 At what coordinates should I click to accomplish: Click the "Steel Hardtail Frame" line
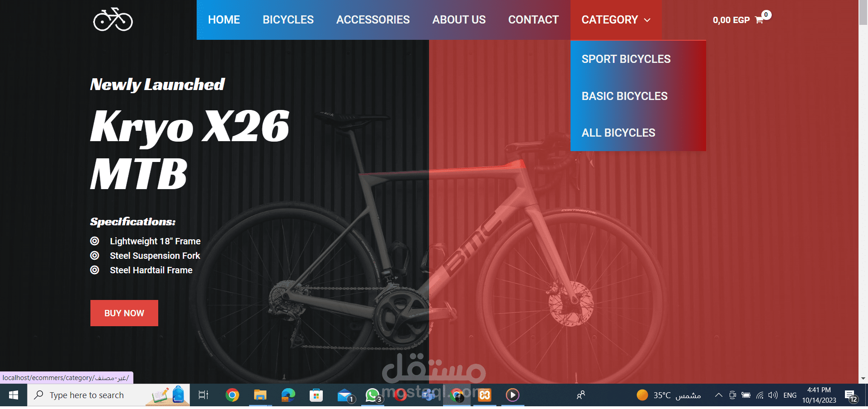[x=151, y=270]
